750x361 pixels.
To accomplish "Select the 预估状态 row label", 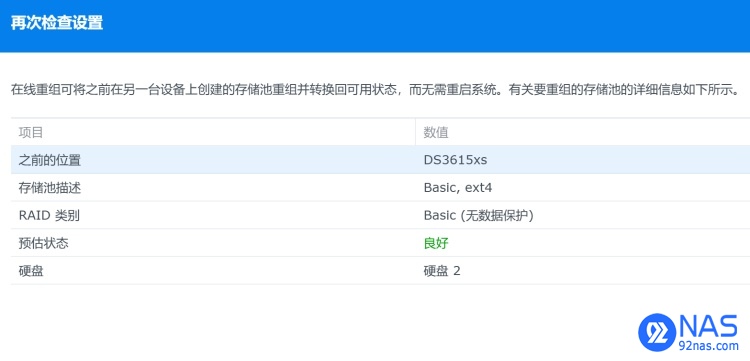I will coord(44,243).
